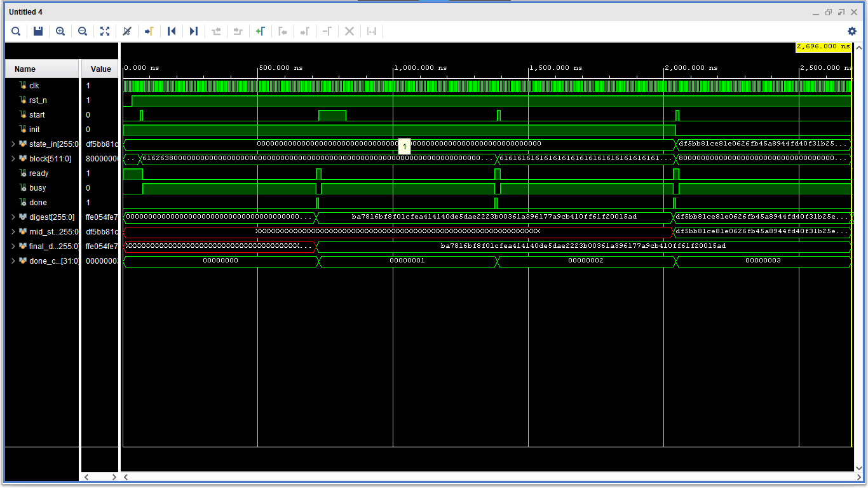Expand the done_c[31:0] bus
Viewport: 868px width, 488px height.
pyautogui.click(x=13, y=261)
